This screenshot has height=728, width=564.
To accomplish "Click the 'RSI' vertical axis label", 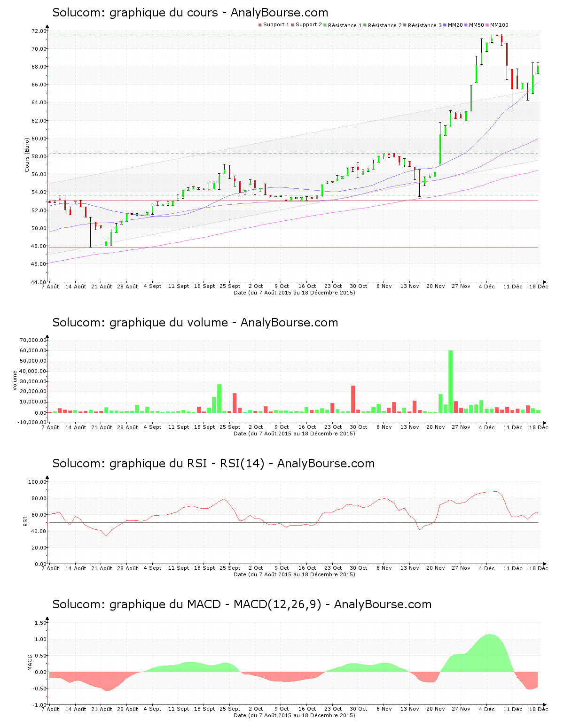I will (x=25, y=521).
